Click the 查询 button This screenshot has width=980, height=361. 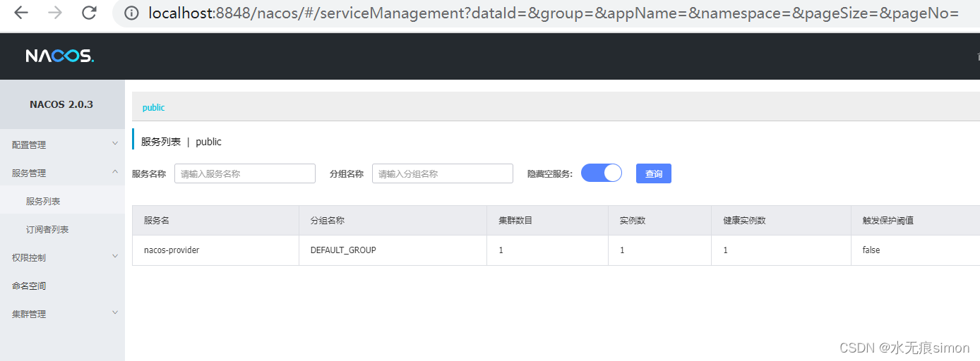(x=654, y=173)
